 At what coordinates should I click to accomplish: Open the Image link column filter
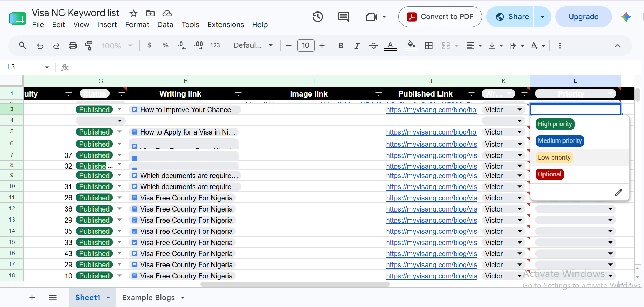click(x=379, y=94)
